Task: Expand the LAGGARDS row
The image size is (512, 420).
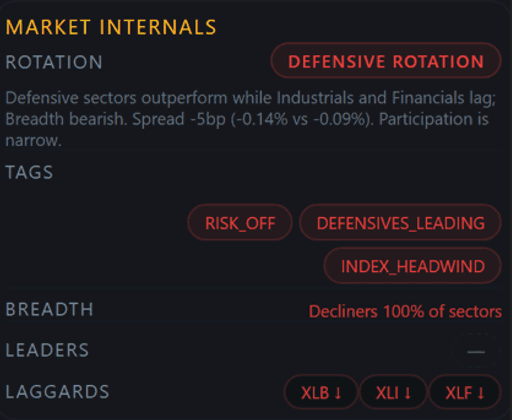Action: pos(57,392)
